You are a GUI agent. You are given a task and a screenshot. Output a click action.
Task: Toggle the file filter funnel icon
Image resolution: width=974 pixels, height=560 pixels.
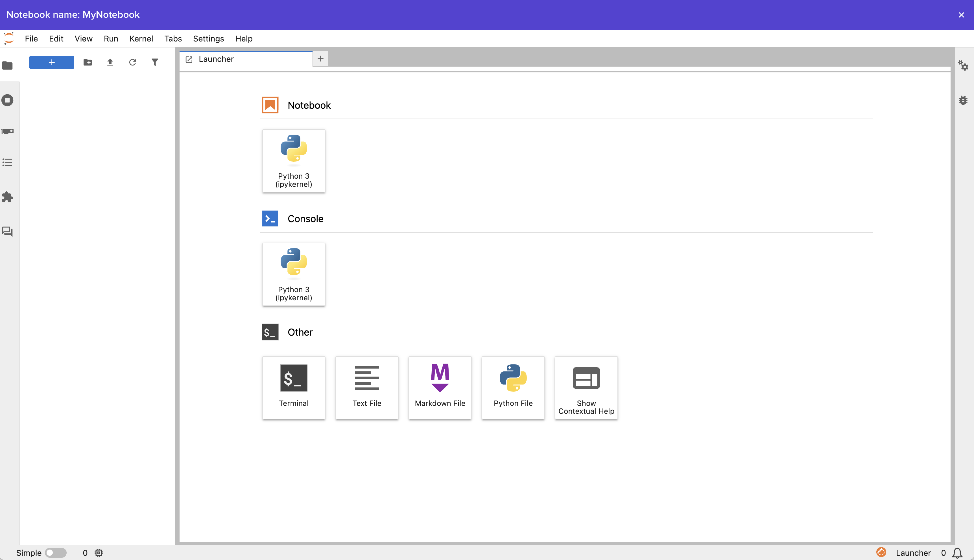tap(155, 62)
